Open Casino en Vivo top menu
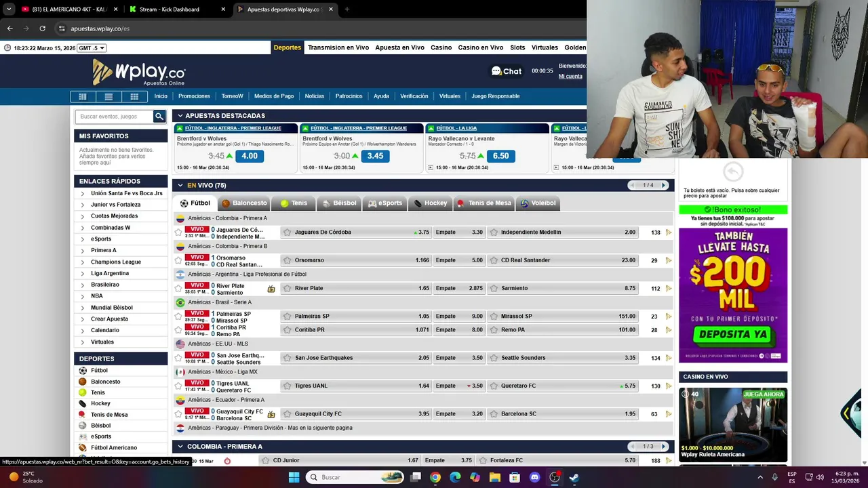 click(x=480, y=47)
